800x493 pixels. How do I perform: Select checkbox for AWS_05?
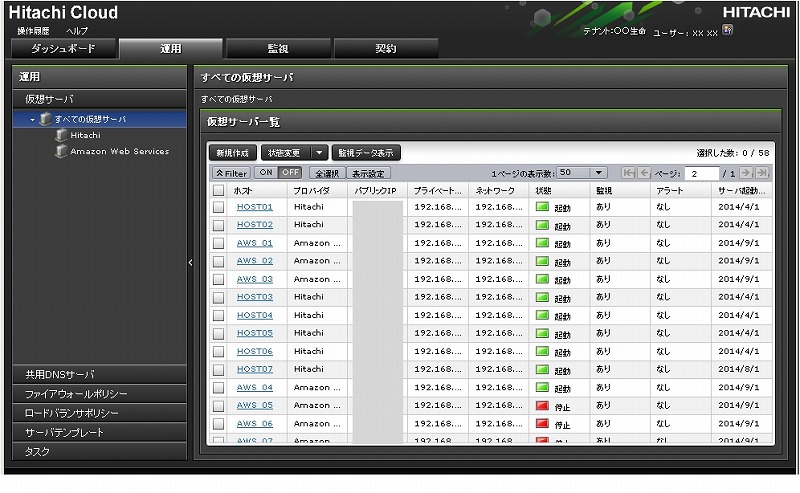[x=218, y=406]
